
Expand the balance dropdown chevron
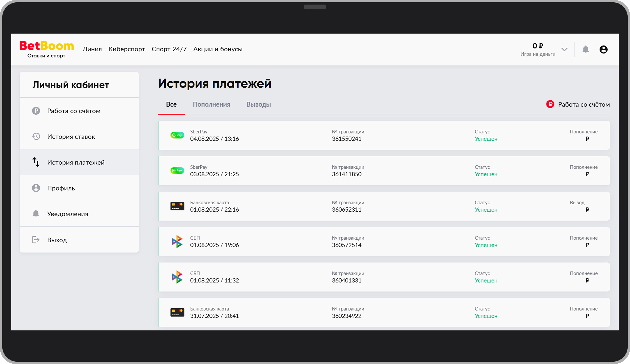[564, 49]
